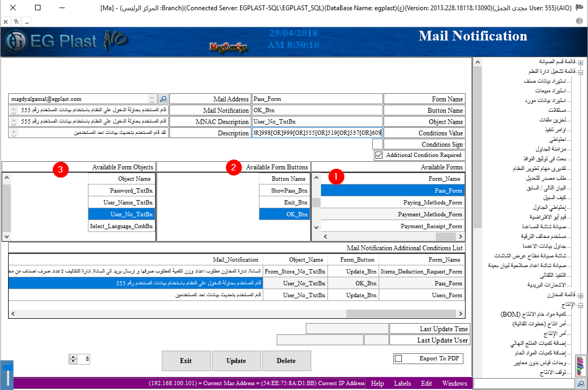Click the Form Name field containing Pass_Form

coord(317,99)
